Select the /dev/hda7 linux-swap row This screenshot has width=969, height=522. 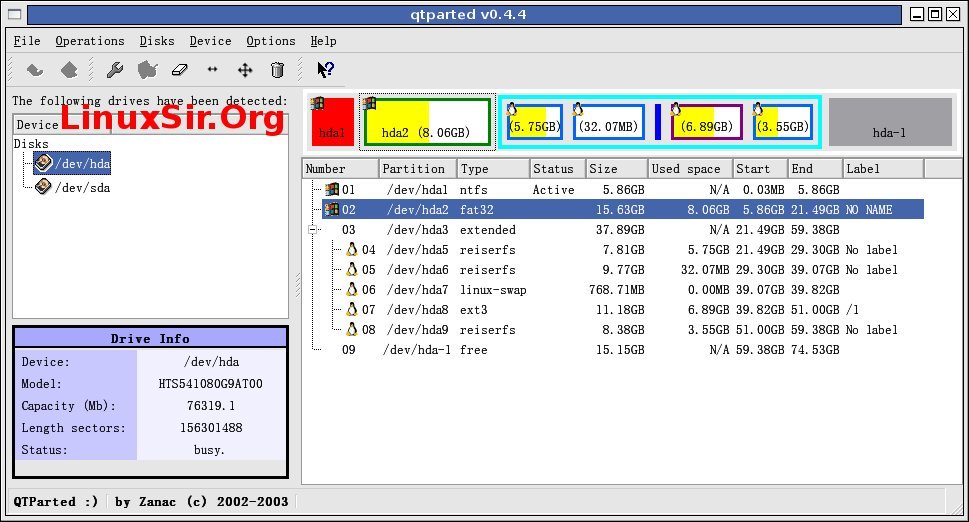pyautogui.click(x=633, y=290)
